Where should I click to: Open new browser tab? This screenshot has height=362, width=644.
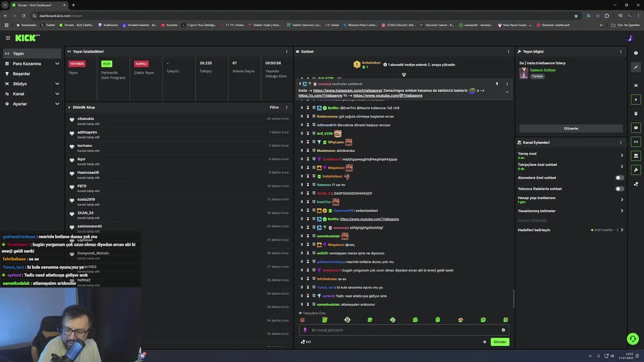[x=73, y=5]
